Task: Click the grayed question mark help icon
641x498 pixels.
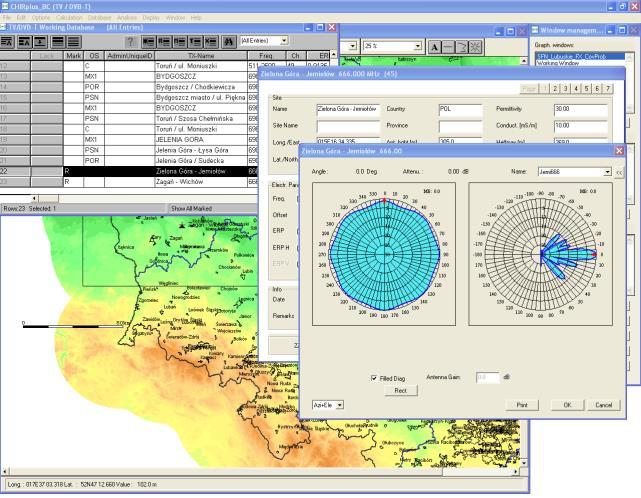Action: pos(130,42)
